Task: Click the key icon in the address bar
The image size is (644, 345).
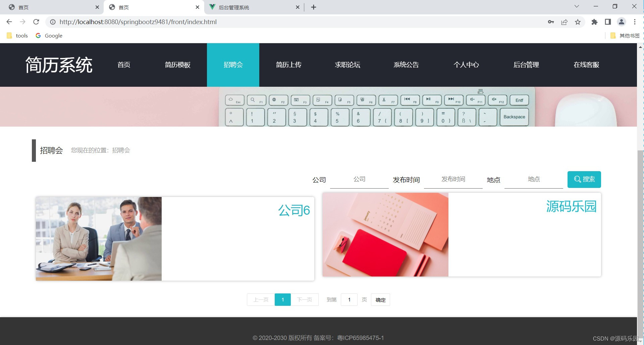Action: [551, 22]
